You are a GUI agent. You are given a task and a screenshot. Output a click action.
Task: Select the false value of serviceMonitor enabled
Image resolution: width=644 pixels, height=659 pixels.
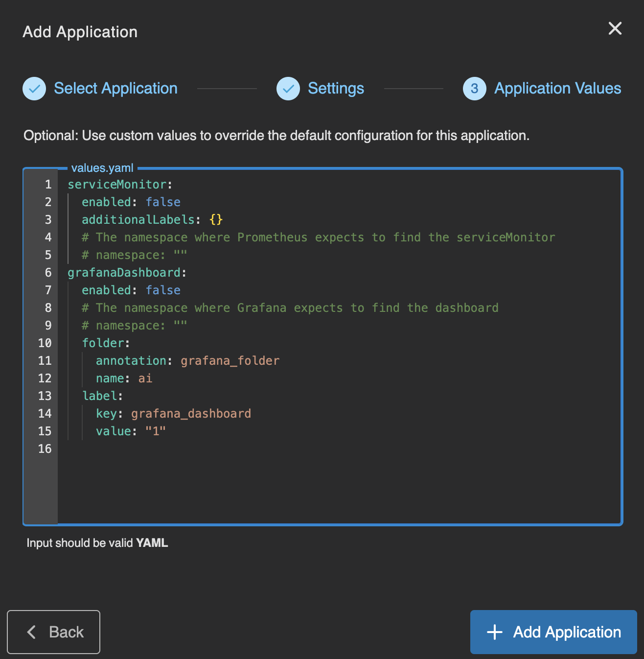[163, 202]
